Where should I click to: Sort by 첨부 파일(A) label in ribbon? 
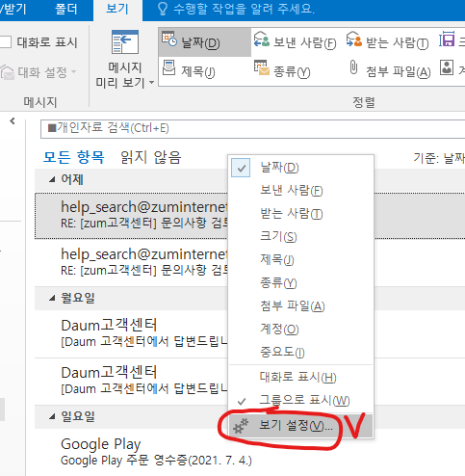click(399, 71)
